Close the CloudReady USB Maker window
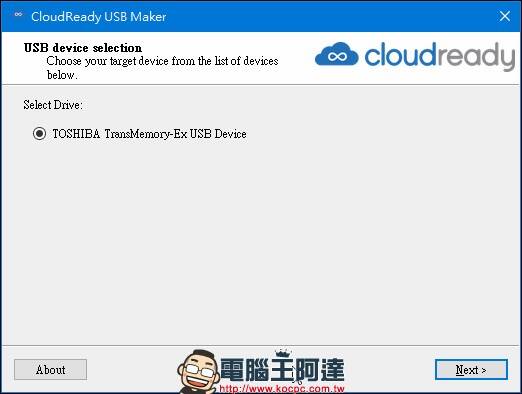The width and height of the screenshot is (522, 394). (505, 16)
